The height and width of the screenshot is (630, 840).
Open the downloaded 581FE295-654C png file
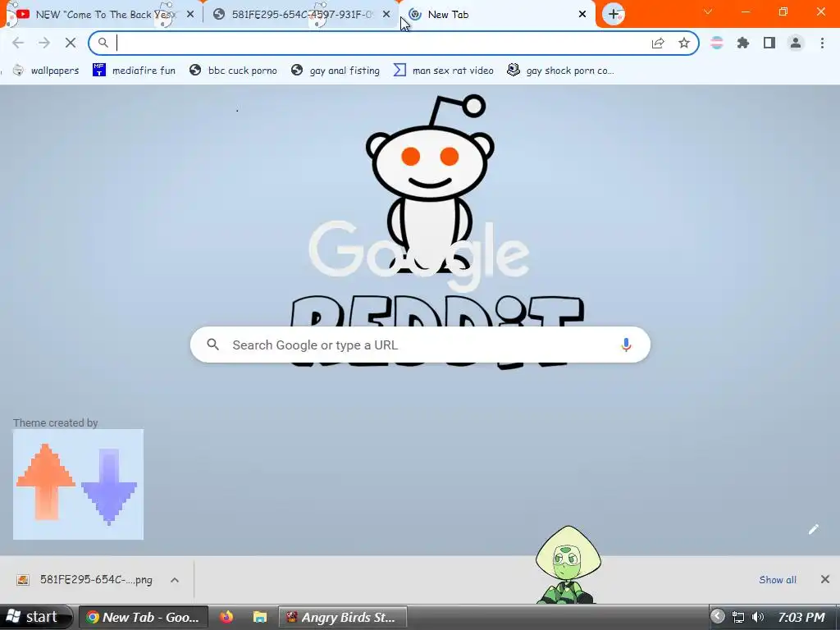85,580
